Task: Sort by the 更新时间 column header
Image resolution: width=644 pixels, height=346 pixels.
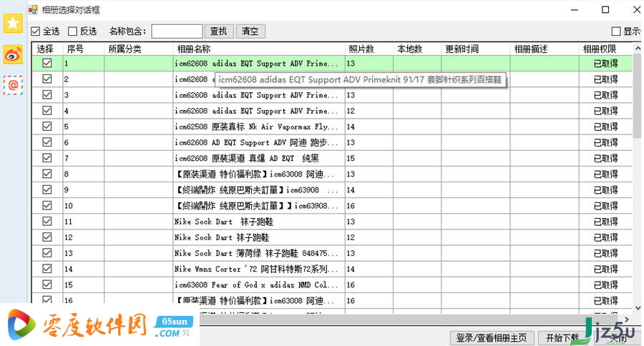Action: (x=476, y=49)
